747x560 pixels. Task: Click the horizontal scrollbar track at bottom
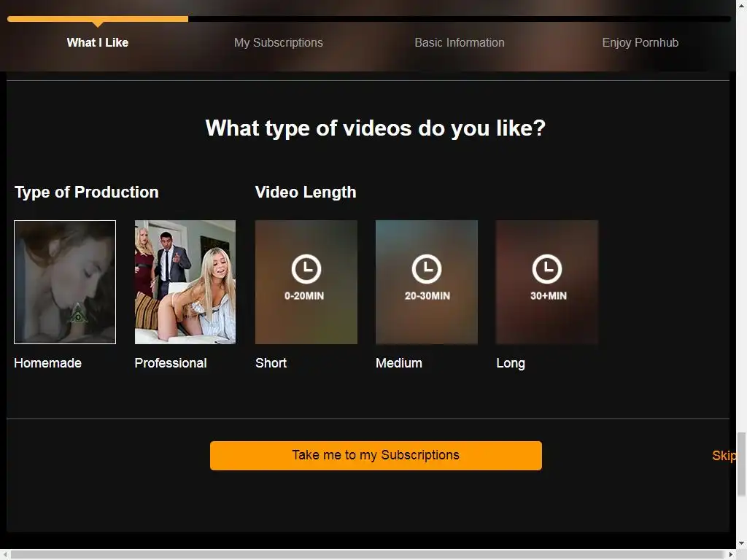[368, 554]
